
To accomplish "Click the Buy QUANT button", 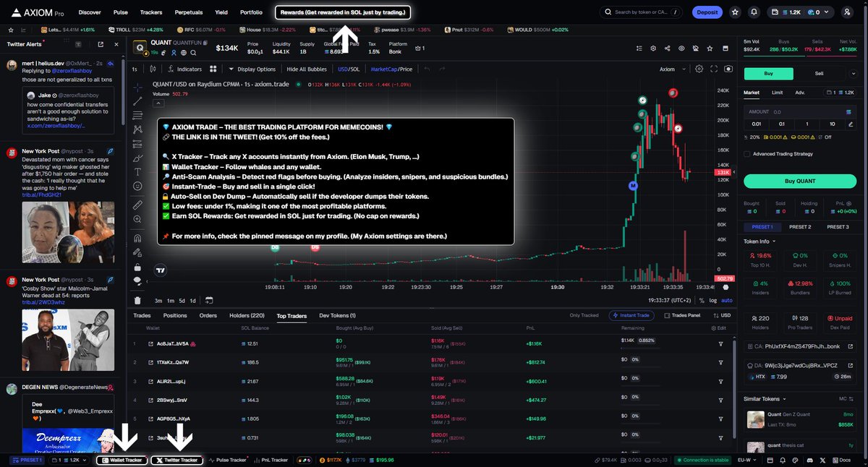I will point(799,181).
